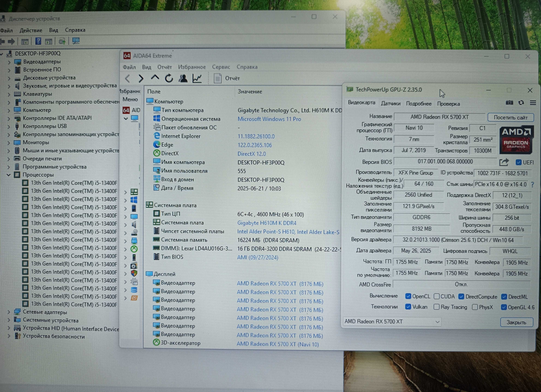
Task: Toggle PhysX checkbox in GPU-Z
Action: tap(475, 307)
